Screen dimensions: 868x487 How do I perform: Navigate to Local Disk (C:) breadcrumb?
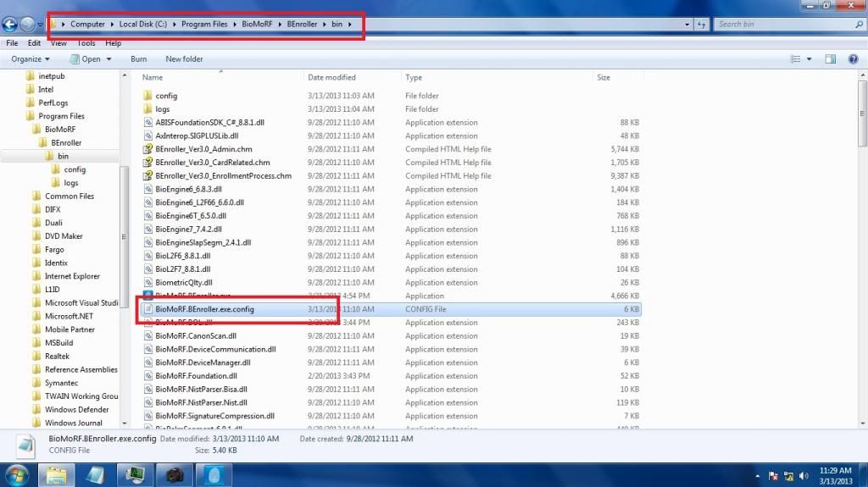[x=142, y=25]
